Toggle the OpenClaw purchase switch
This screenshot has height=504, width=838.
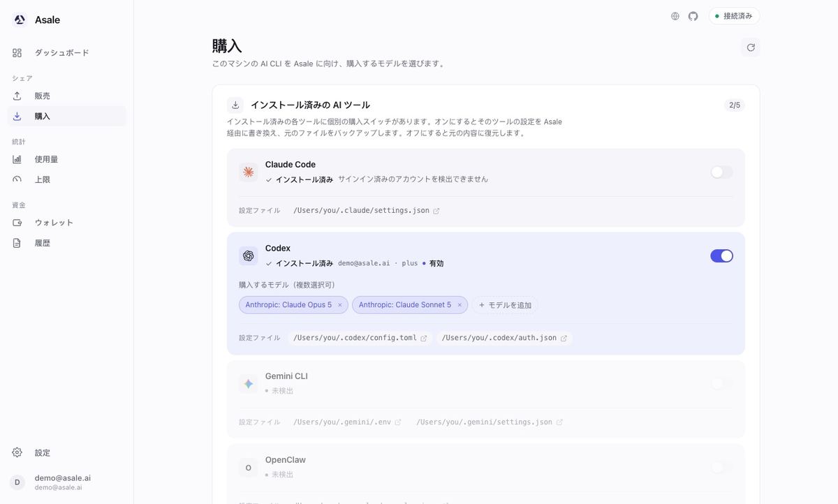coord(721,468)
